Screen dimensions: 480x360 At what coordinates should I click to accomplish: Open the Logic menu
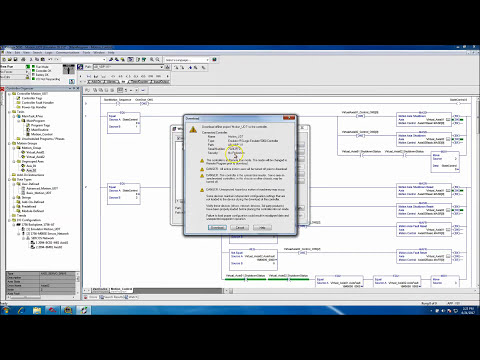coord(49,53)
